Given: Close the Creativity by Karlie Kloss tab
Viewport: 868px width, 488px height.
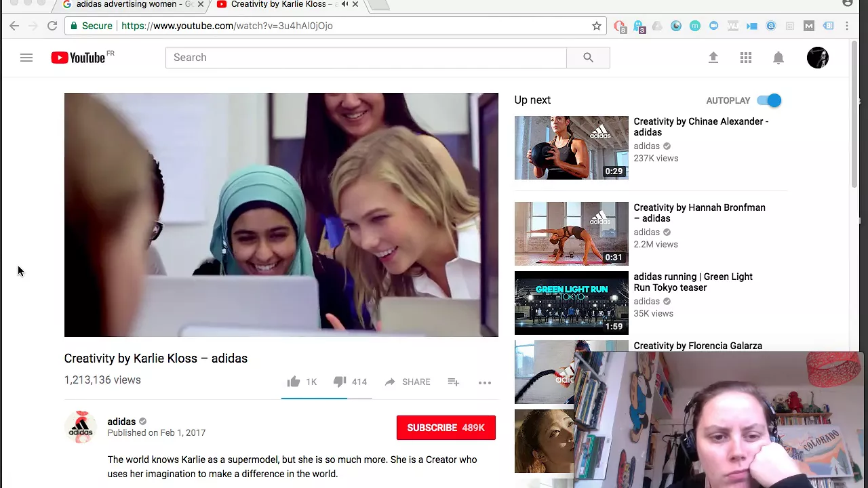Looking at the screenshot, I should (355, 4).
